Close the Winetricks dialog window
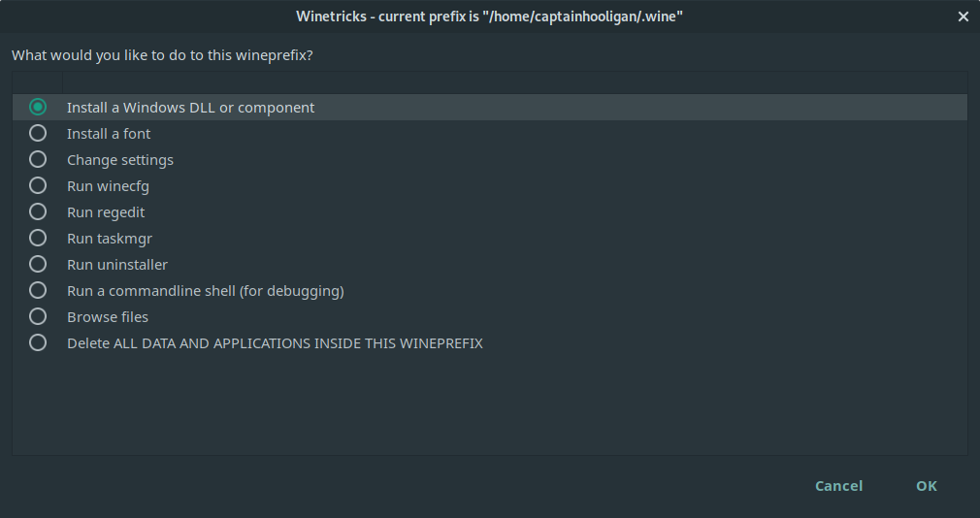980x518 pixels. tap(964, 16)
